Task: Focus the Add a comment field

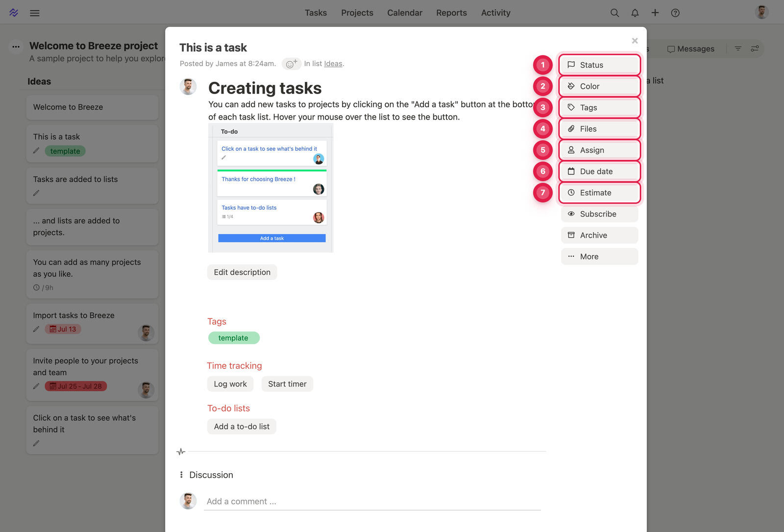Action: click(x=372, y=502)
